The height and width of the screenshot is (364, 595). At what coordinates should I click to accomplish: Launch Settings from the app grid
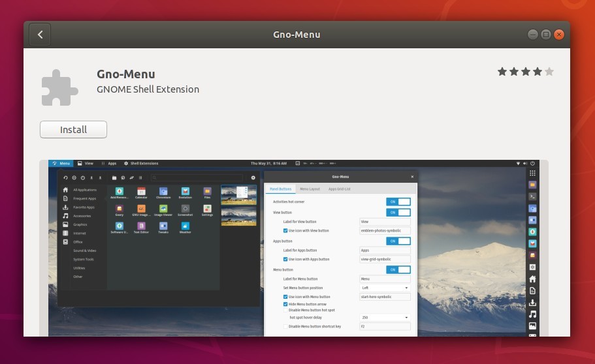tap(207, 211)
